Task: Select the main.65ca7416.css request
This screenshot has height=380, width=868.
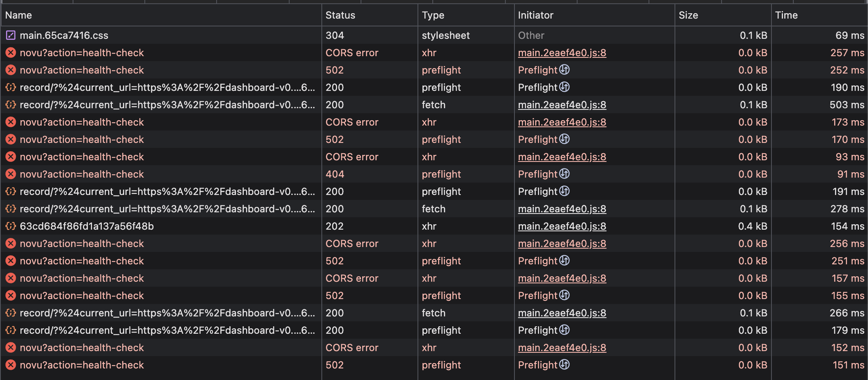Action: pyautogui.click(x=64, y=36)
